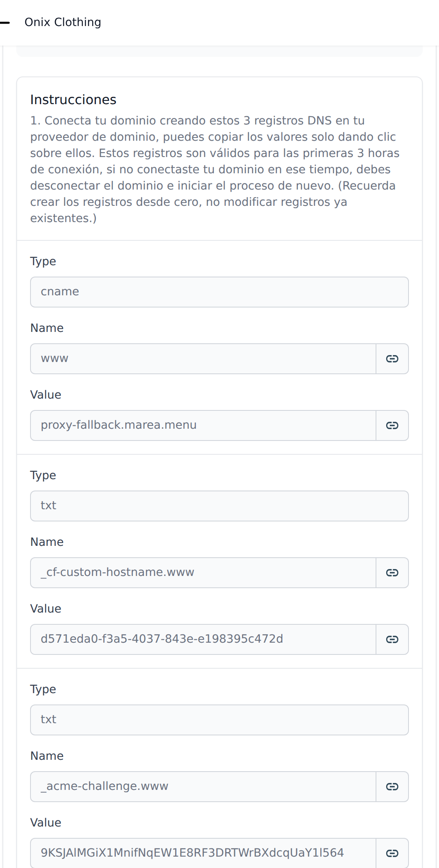Copy the _cf-custom-hostname.www name
Image resolution: width=439 pixels, height=868 pixels.
point(392,573)
